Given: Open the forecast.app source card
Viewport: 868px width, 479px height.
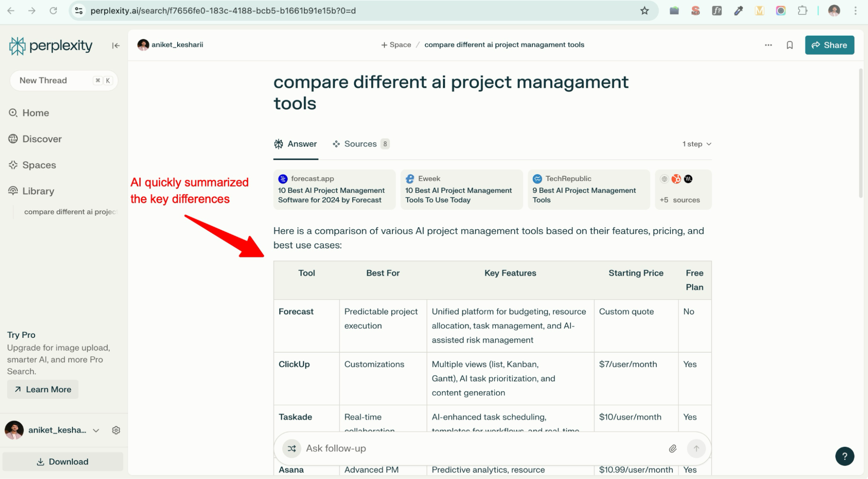Looking at the screenshot, I should (334, 190).
